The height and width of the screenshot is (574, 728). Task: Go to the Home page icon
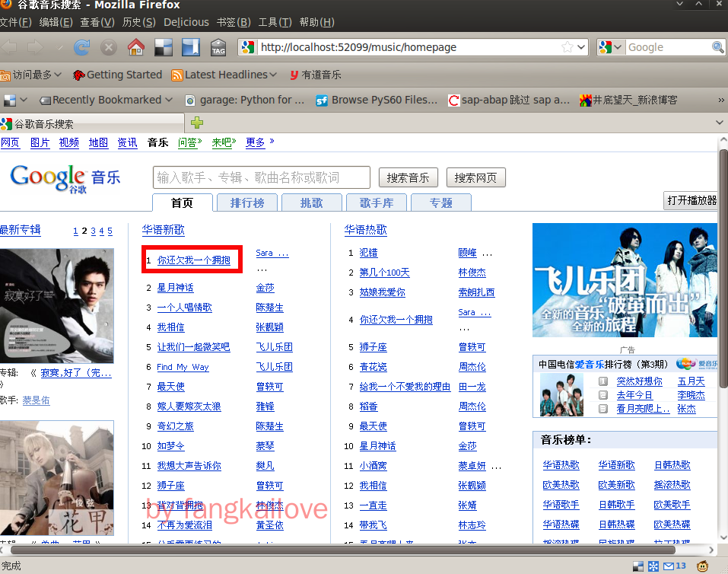pos(136,47)
